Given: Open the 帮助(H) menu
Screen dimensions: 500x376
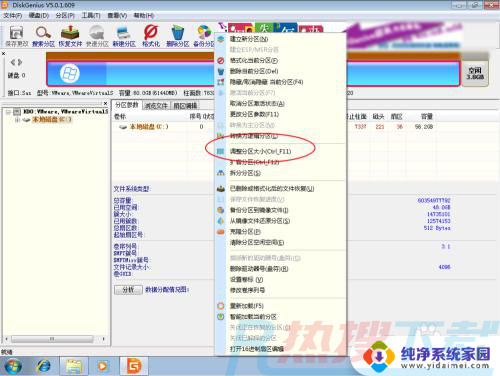Looking at the screenshot, I should 144,16.
